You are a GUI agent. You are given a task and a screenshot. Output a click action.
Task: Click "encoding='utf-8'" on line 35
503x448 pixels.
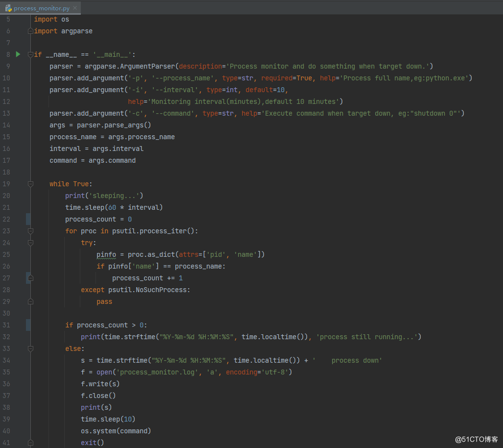(257, 372)
